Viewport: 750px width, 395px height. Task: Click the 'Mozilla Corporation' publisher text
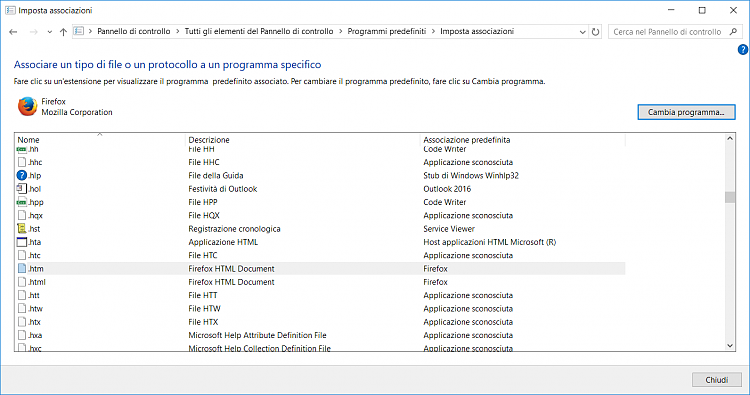click(77, 112)
